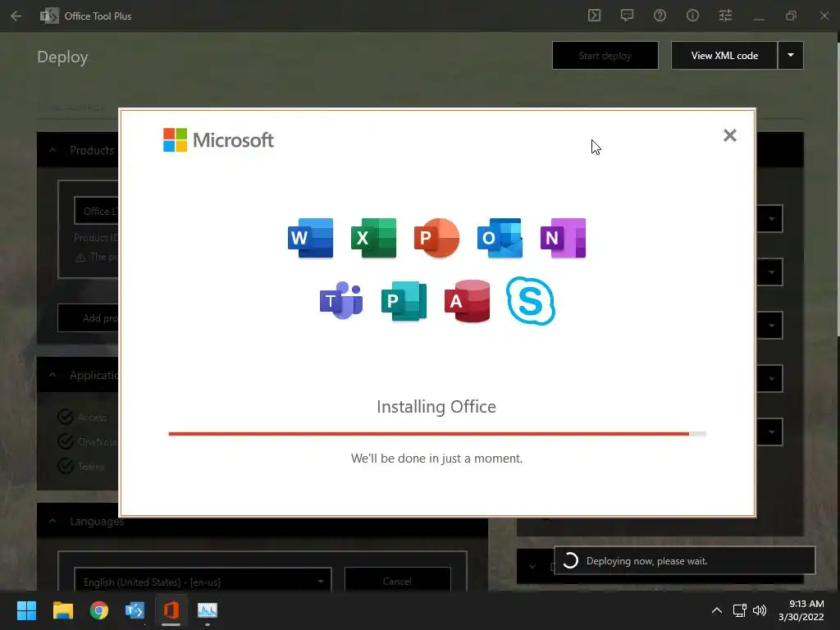
Task: Open Google Chrome from taskbar
Action: [x=99, y=610]
